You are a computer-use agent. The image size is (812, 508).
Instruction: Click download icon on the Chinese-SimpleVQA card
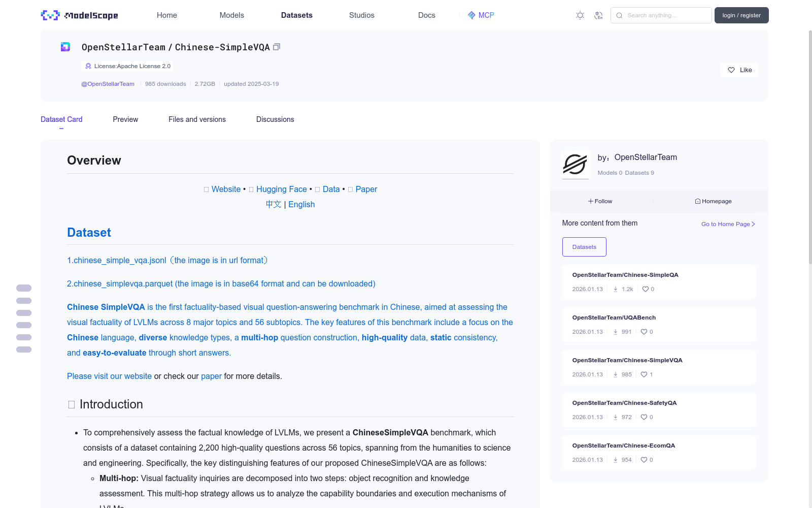[x=616, y=374]
